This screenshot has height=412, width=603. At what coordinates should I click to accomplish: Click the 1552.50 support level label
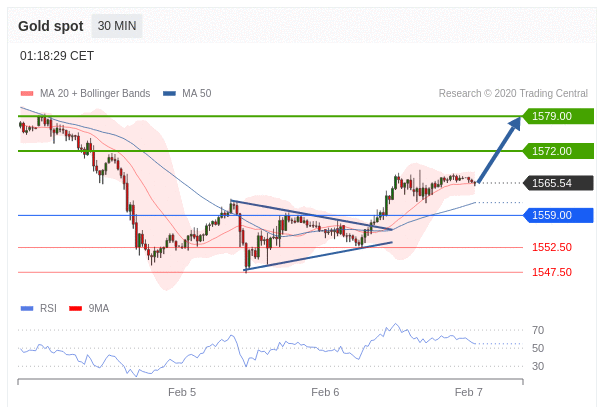coord(552,247)
